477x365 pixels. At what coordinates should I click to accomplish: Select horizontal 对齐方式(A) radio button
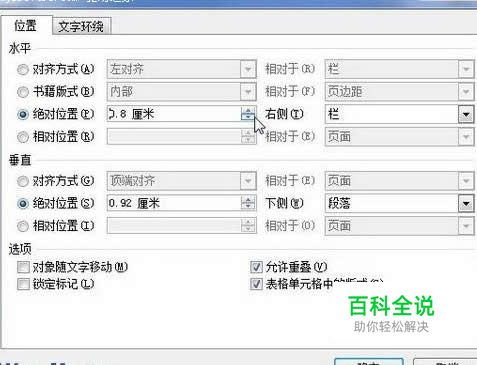tap(23, 69)
